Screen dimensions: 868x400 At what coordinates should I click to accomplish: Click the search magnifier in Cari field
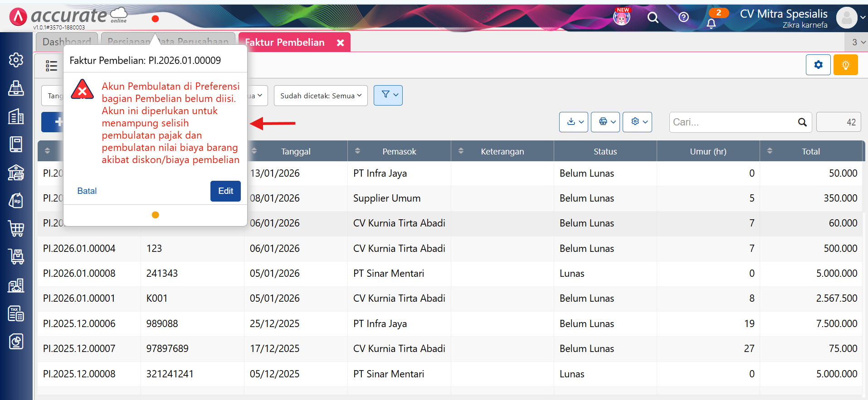pos(802,122)
